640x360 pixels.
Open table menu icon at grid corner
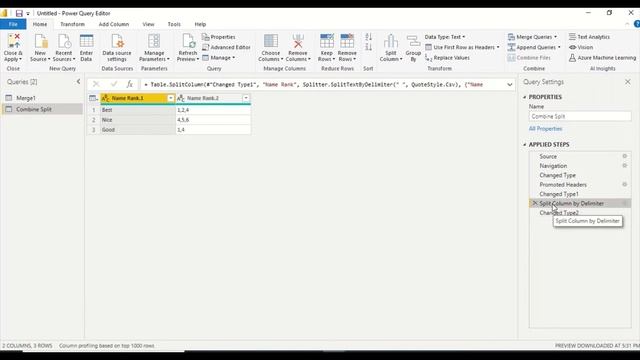coord(93,98)
